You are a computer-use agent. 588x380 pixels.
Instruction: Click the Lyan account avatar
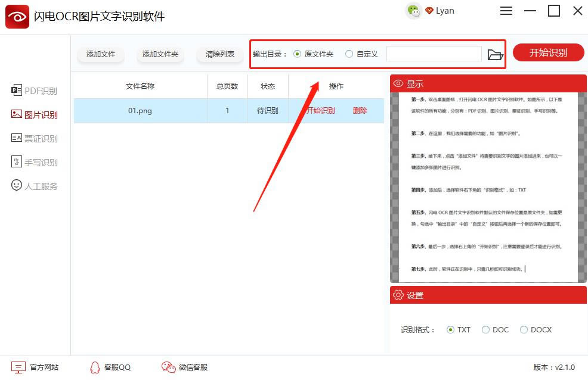(415, 10)
